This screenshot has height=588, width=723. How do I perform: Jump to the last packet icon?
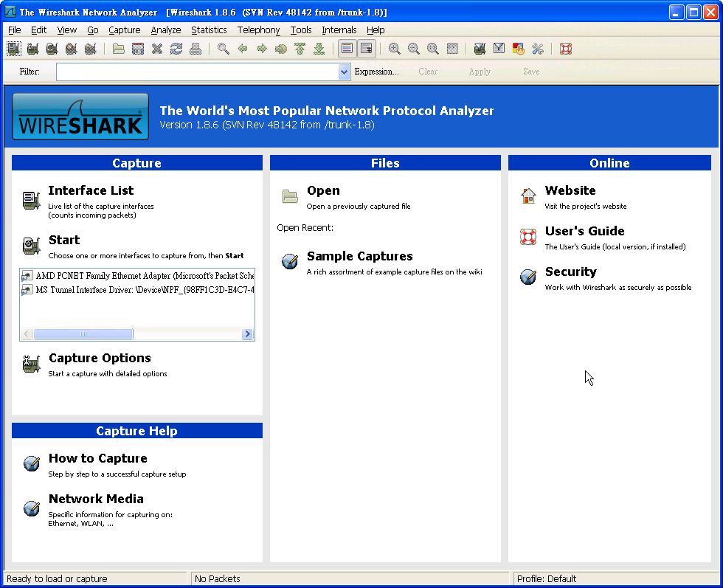(x=319, y=49)
